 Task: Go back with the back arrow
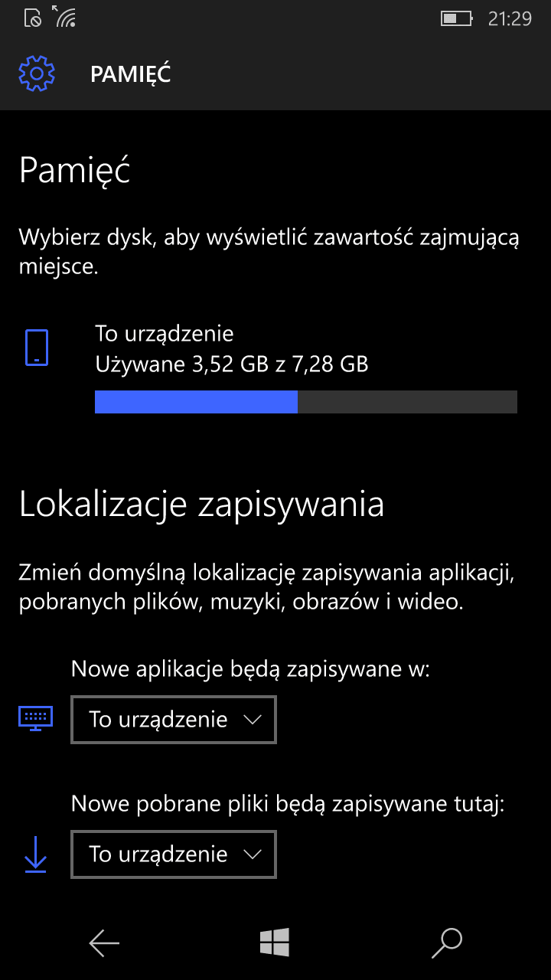pyautogui.click(x=104, y=942)
